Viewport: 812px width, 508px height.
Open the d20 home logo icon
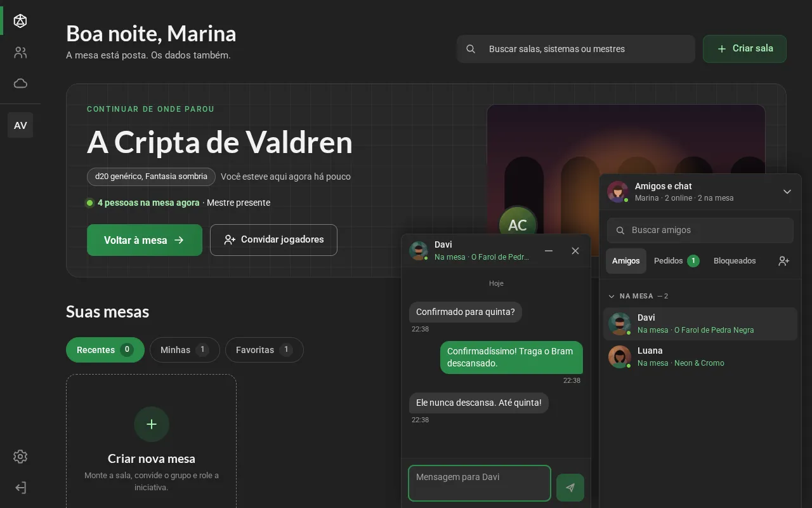pyautogui.click(x=20, y=21)
